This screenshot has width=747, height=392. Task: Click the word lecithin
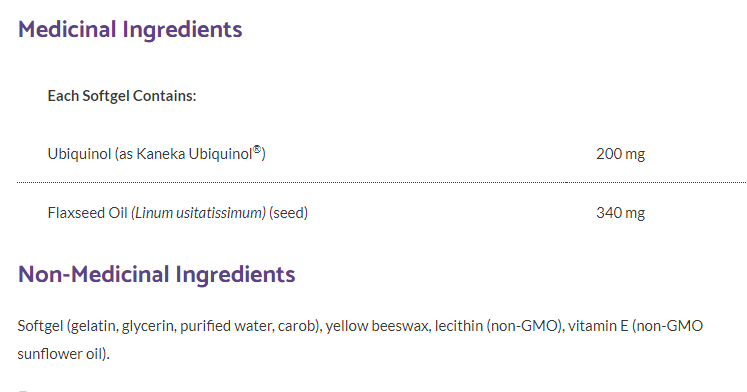click(459, 326)
